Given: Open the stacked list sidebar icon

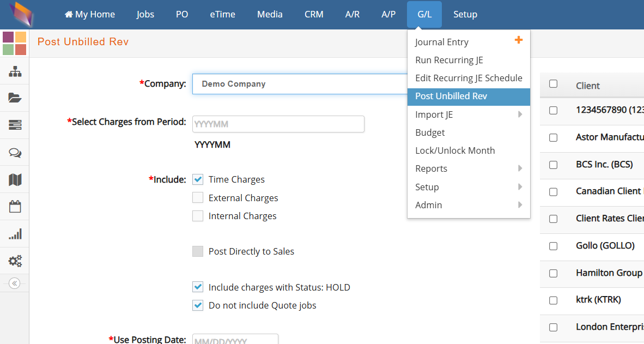Looking at the screenshot, I should pos(15,125).
